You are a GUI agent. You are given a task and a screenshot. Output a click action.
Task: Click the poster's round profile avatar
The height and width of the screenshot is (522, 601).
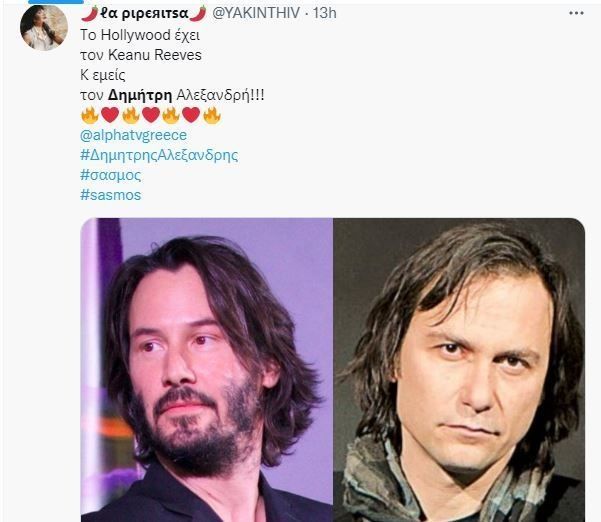44,28
